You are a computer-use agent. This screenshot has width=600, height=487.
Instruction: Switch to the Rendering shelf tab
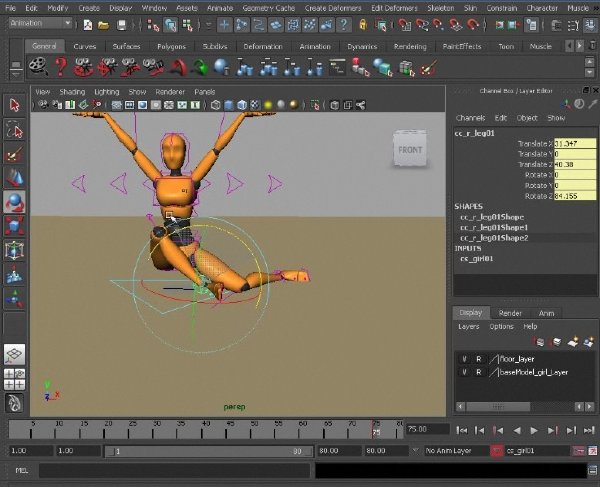pos(410,47)
